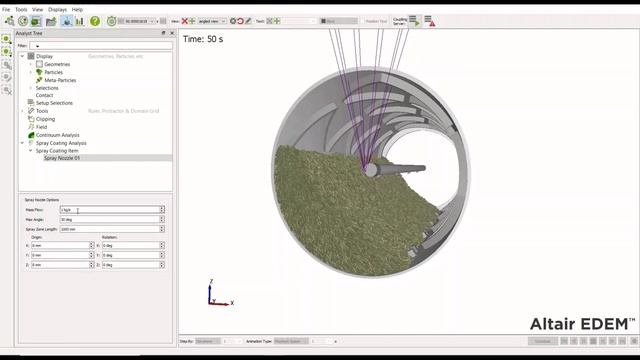
Task: Open the Tools menu
Action: 21,9
